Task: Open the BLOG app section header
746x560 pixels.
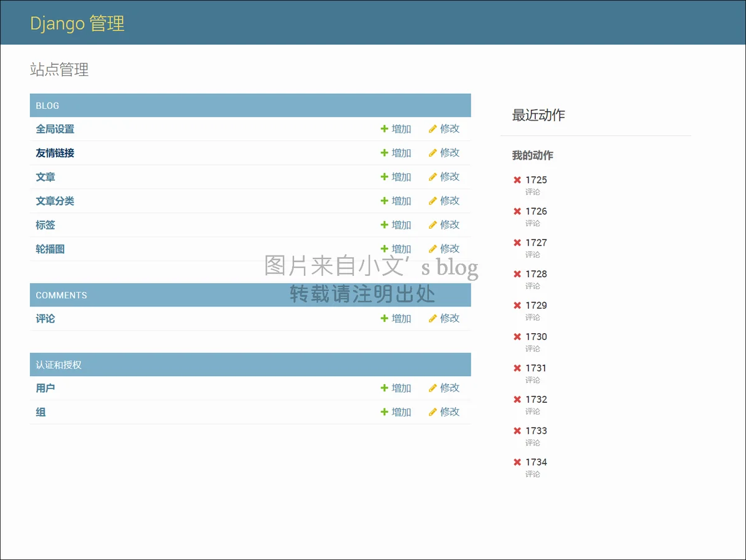Action: point(47,106)
